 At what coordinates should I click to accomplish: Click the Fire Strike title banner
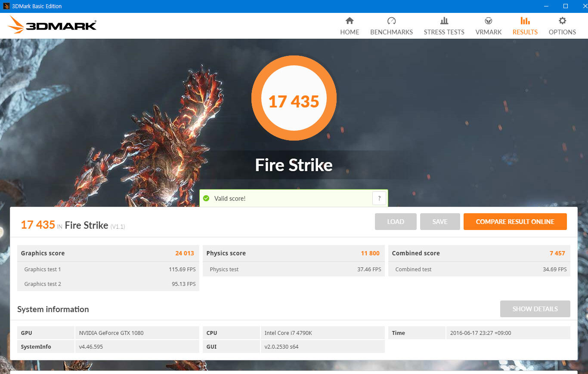[294, 165]
